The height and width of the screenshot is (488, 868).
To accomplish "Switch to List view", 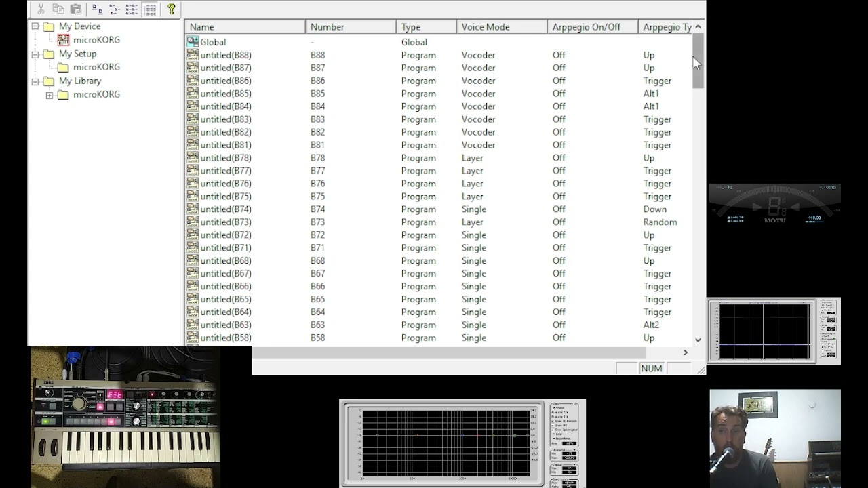I will (x=132, y=9).
